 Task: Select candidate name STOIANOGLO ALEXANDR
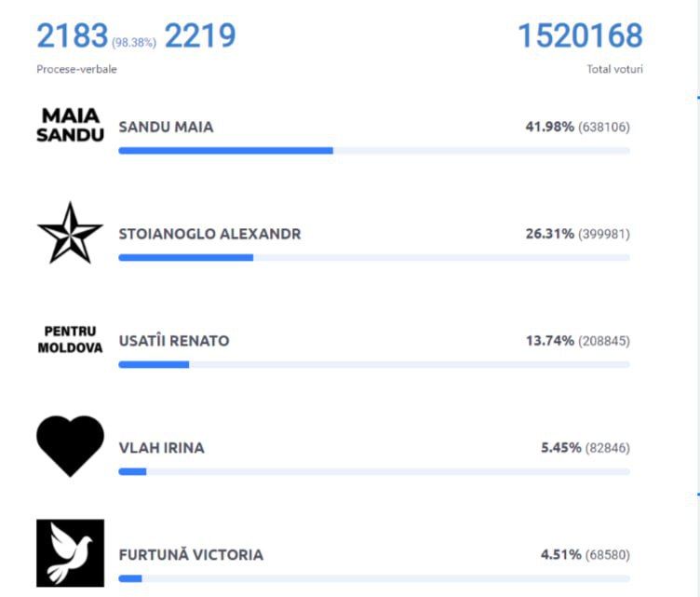(x=209, y=234)
